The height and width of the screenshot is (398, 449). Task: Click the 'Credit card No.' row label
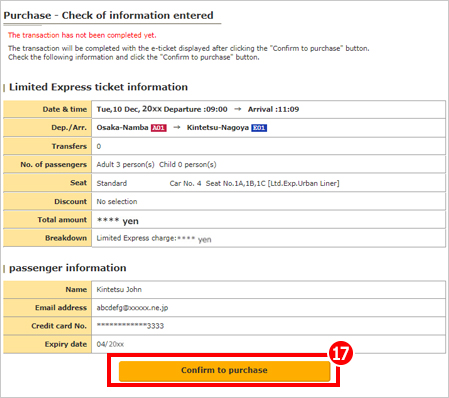tap(59, 326)
